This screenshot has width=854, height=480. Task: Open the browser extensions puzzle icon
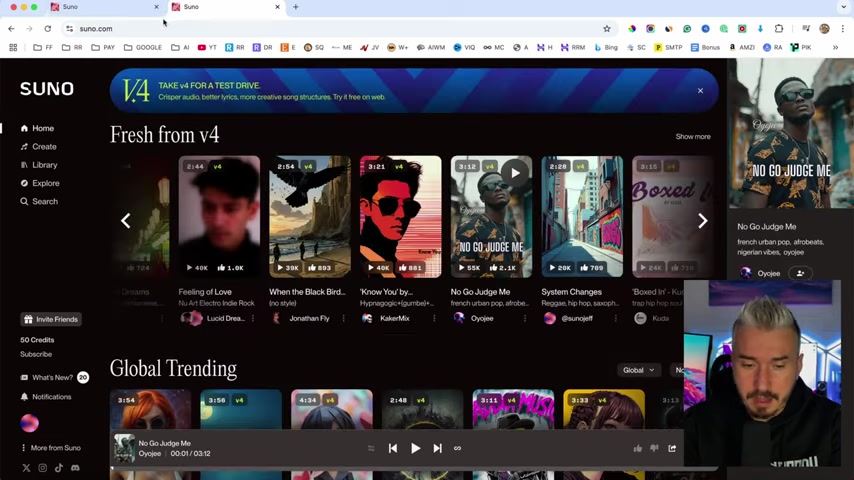(x=779, y=28)
